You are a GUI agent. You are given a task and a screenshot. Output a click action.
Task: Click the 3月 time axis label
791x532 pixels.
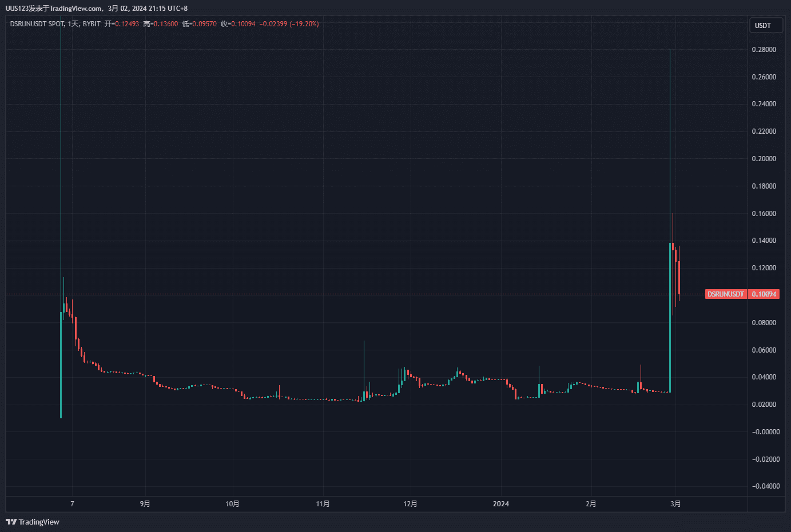(675, 503)
